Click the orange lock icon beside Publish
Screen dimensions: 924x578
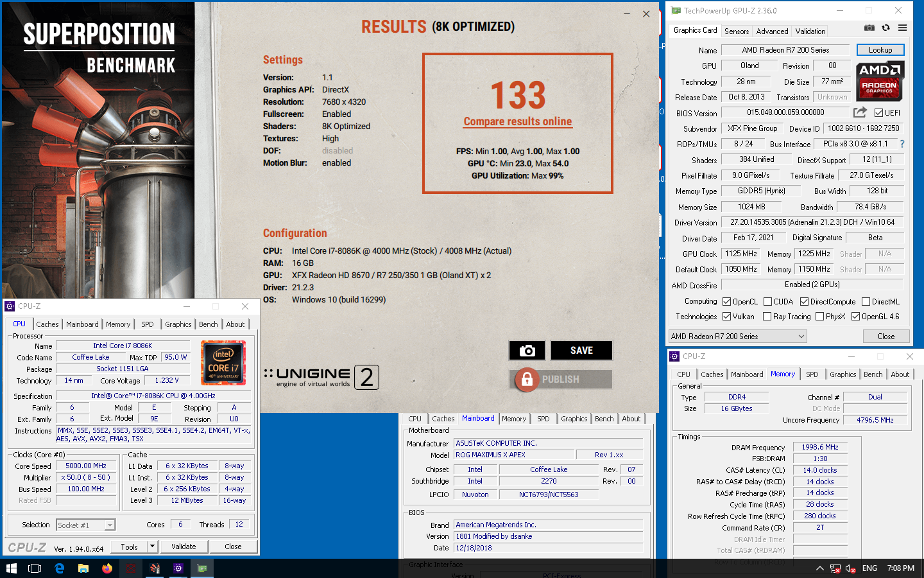[x=527, y=379]
